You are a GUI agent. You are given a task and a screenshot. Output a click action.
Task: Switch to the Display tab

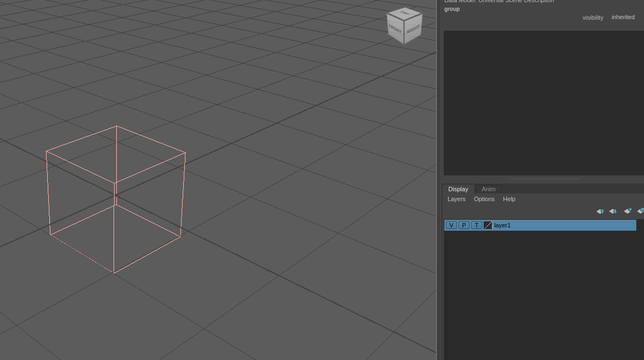[458, 189]
